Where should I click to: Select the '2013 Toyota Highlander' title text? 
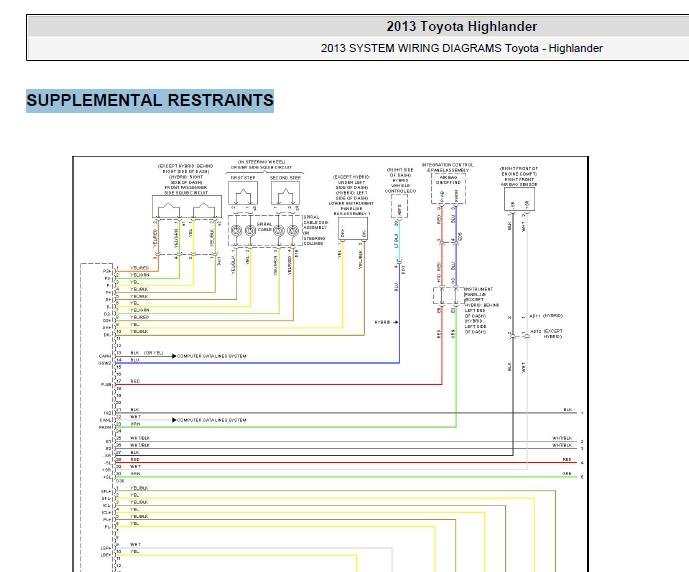461,26
